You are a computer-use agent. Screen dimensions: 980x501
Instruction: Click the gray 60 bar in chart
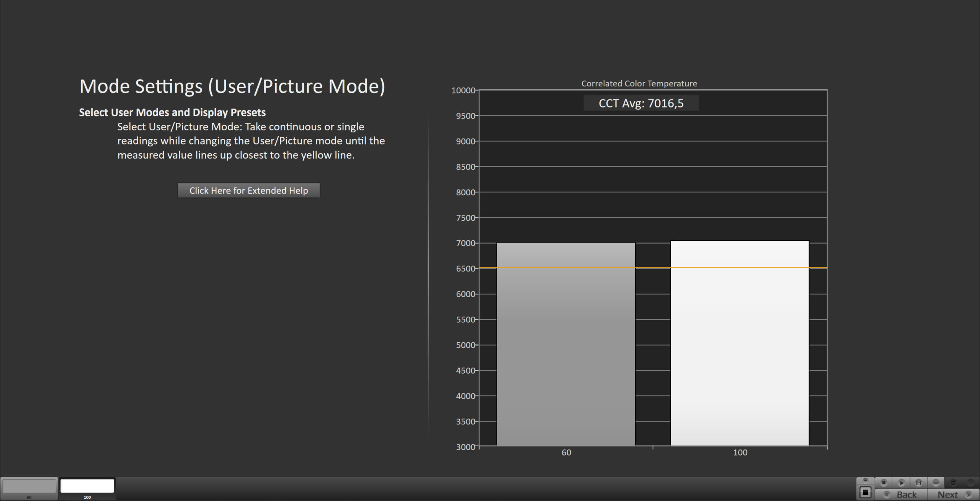pyautogui.click(x=566, y=344)
